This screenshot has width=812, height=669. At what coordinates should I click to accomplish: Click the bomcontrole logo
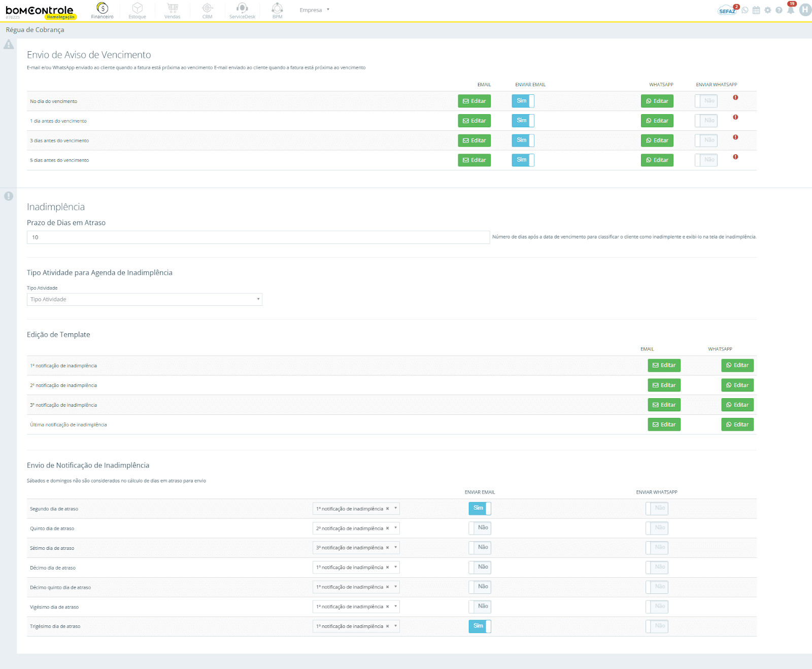tap(40, 10)
